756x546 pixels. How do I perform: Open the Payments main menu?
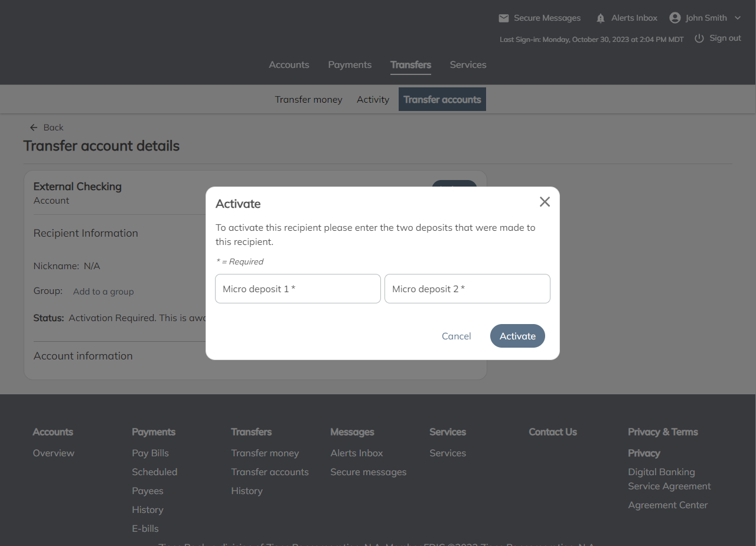[x=350, y=65]
